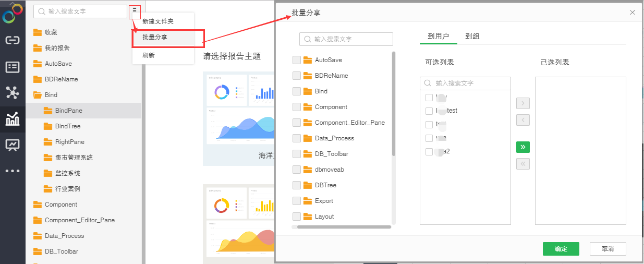Click the single right arrow transfer button
Viewport: 644px width, 264px height.
coord(523,103)
